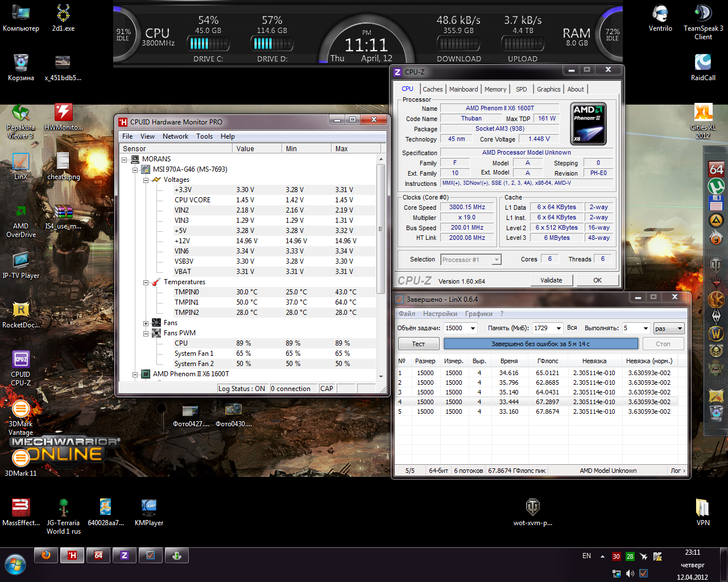Launch uTorrent from the side dock

(x=716, y=186)
